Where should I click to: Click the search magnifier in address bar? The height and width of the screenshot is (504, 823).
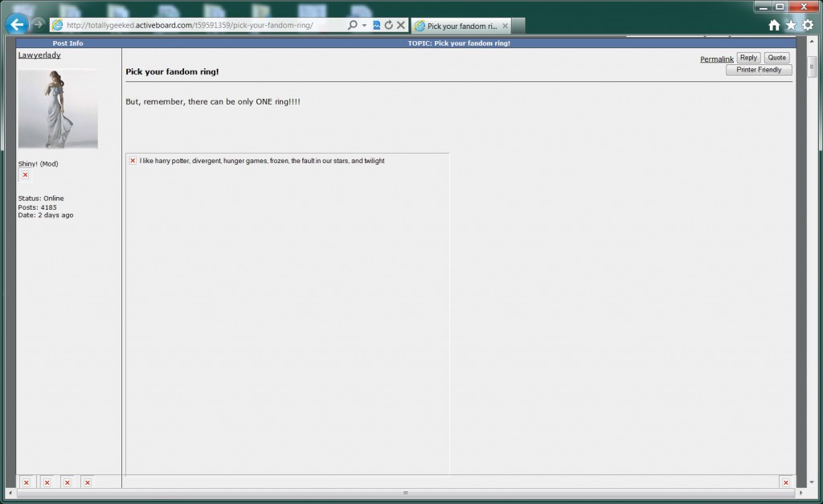(352, 25)
